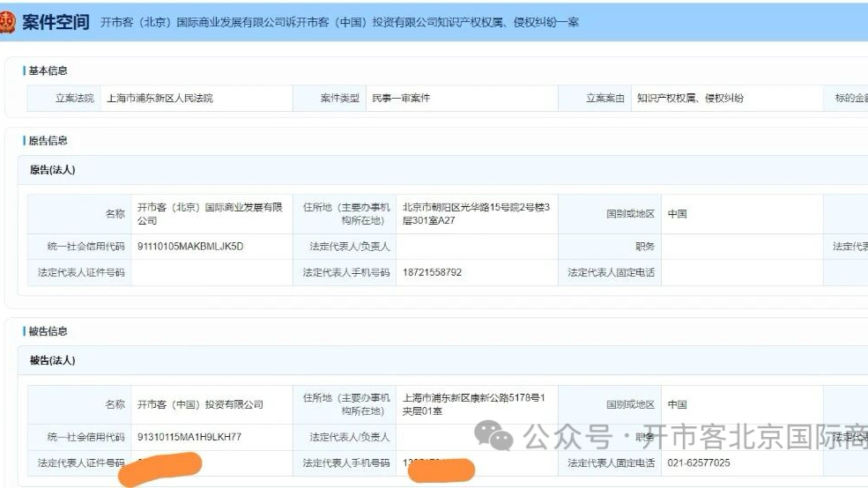868x488 pixels.
Task: Click the 立案法院 value 上海市浦东新区人民法院
Action: pos(160,99)
